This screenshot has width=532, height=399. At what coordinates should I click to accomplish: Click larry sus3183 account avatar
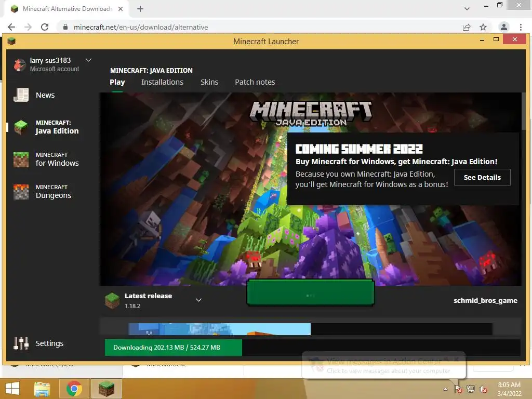coord(20,64)
